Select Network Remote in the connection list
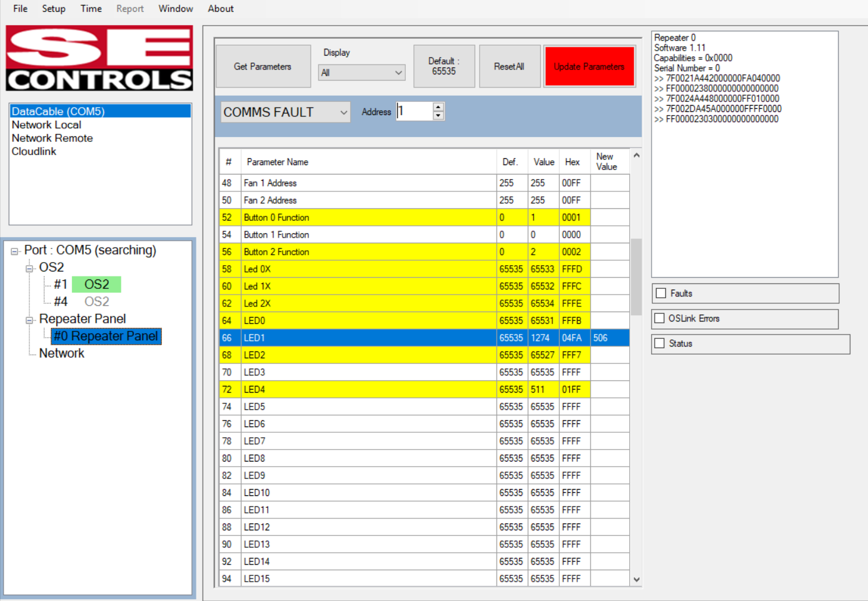Image resolution: width=868 pixels, height=601 pixels. pyautogui.click(x=100, y=138)
